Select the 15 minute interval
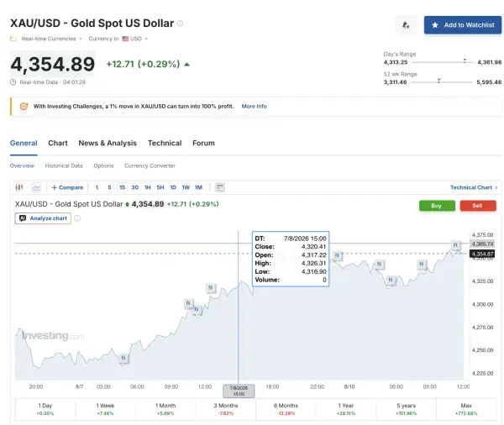The image size is (504, 425). click(x=122, y=187)
